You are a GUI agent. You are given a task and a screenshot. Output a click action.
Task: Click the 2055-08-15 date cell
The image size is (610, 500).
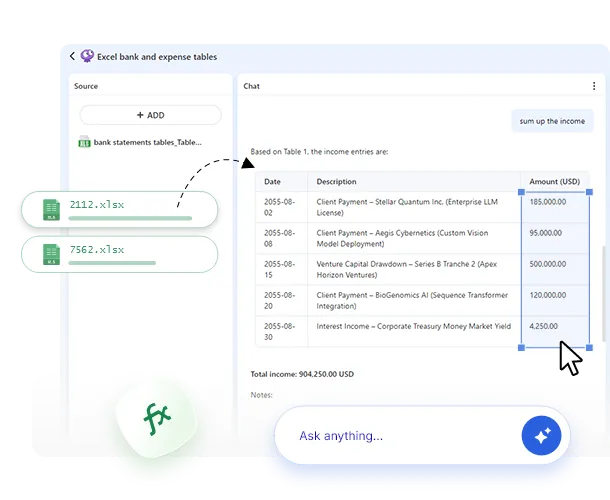[x=282, y=269]
